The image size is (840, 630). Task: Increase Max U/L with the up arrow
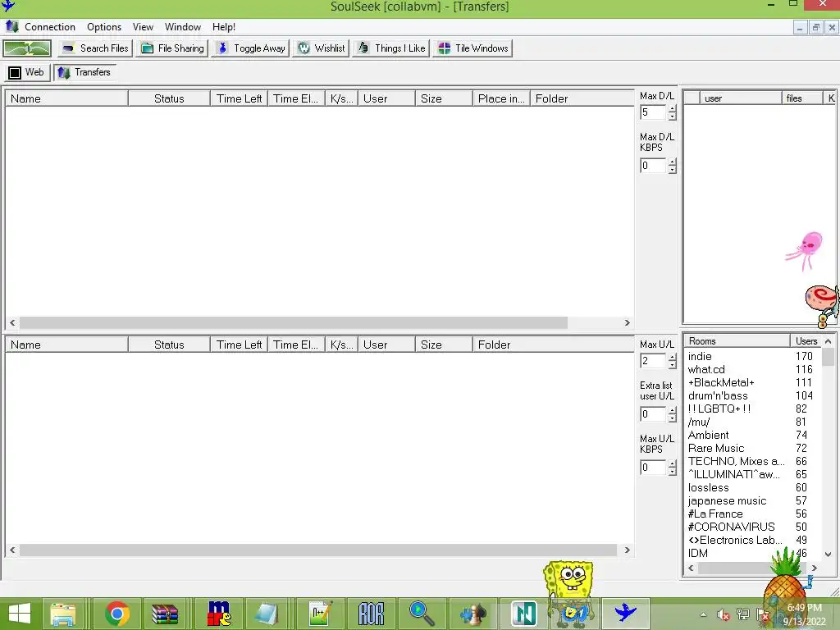(673, 357)
